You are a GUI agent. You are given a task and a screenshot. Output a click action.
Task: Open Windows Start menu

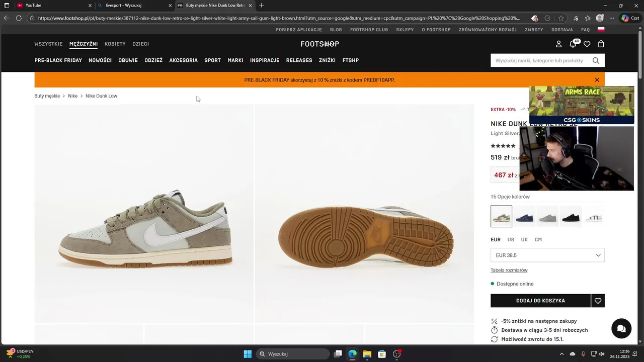pos(248,354)
